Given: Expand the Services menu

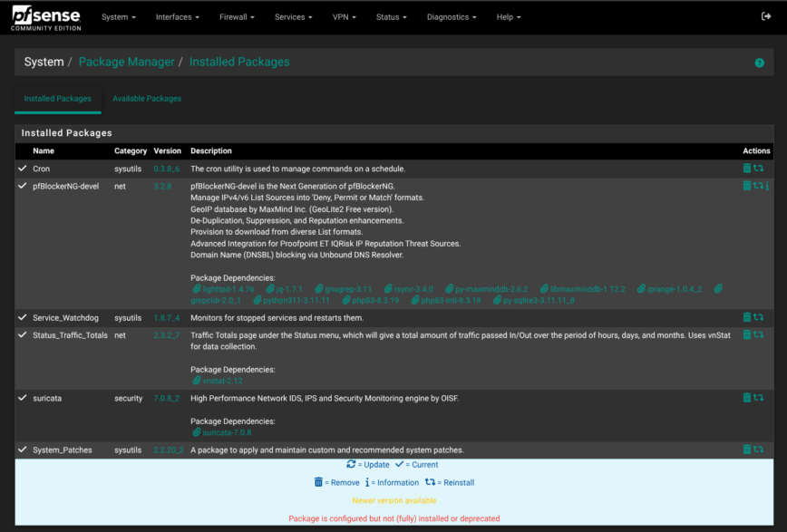Looking at the screenshot, I should 293,17.
